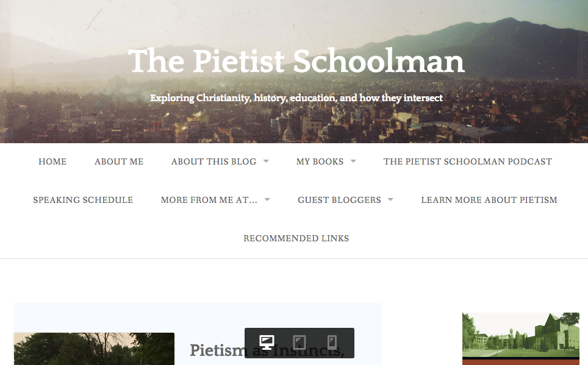Select Speaking Schedule in the navigation

point(83,200)
